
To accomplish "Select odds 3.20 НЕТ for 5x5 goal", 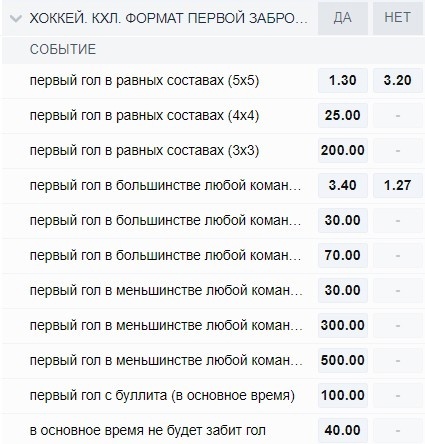I will (397, 80).
